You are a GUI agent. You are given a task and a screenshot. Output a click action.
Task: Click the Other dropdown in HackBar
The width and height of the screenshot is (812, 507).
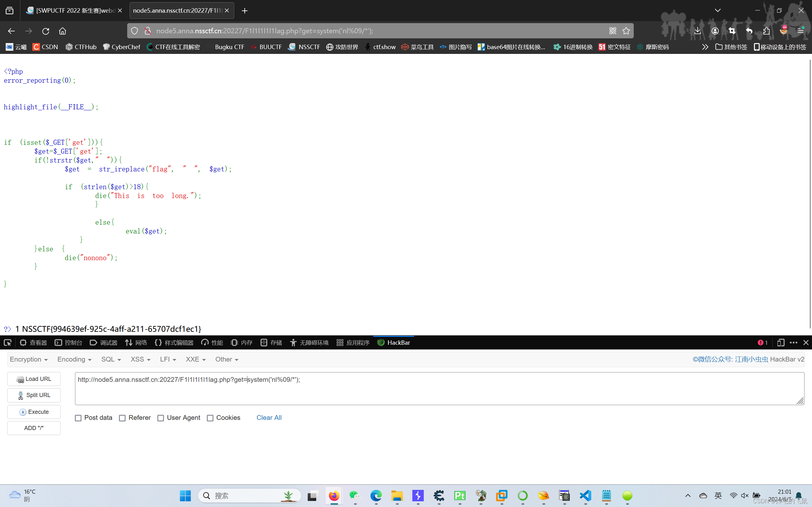click(x=226, y=359)
